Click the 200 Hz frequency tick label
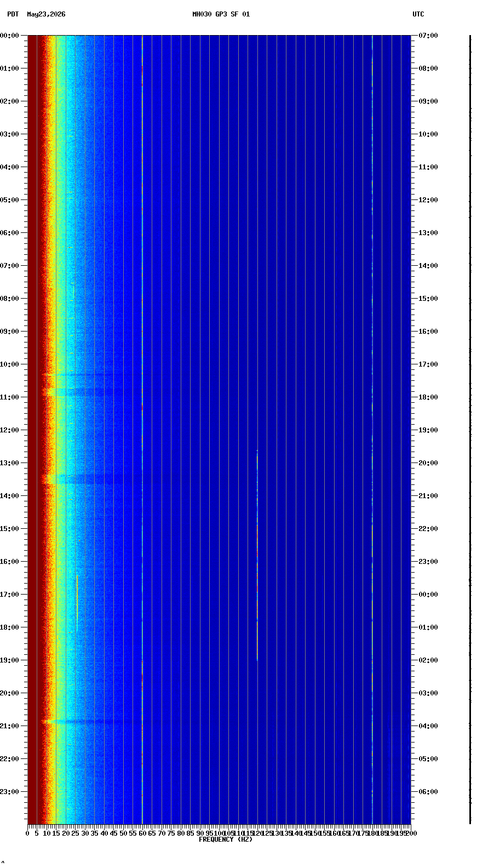 (411, 833)
